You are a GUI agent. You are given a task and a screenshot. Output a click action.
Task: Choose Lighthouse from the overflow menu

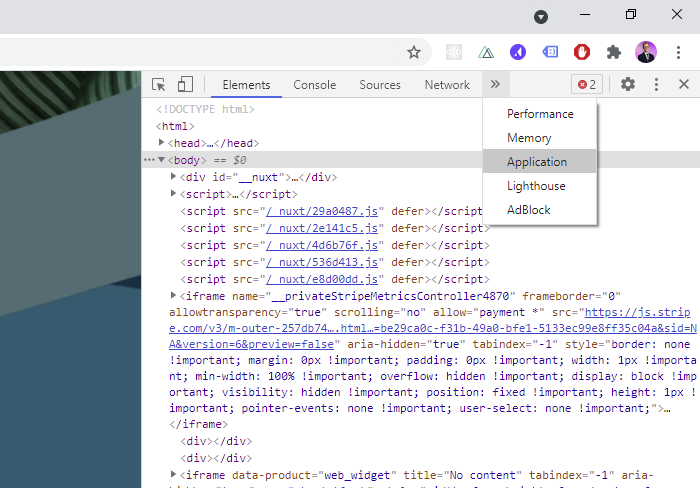[540, 186]
